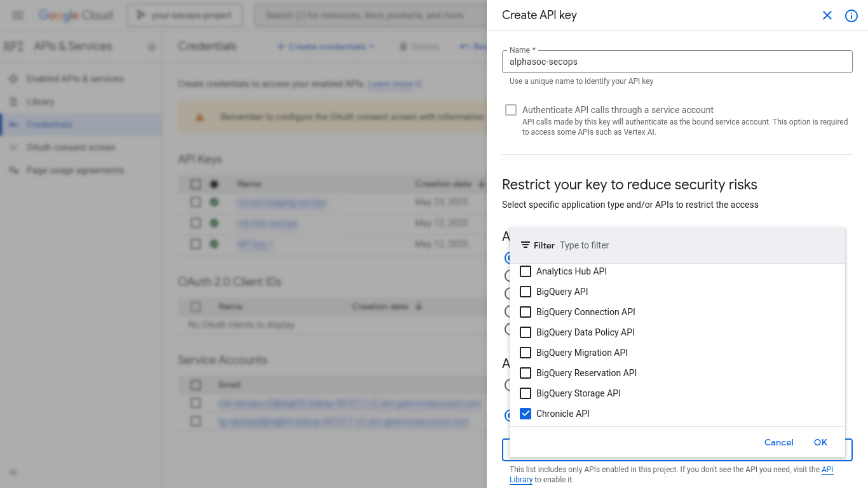Open the navigation menu
The height and width of the screenshot is (488, 868).
(17, 15)
